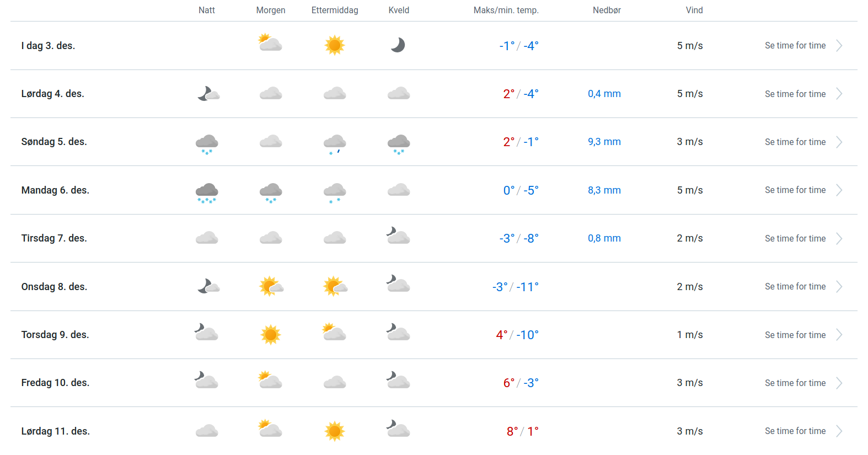Expand today's row with the chevron arrow
Screen dimensions: 868x455
coord(839,46)
